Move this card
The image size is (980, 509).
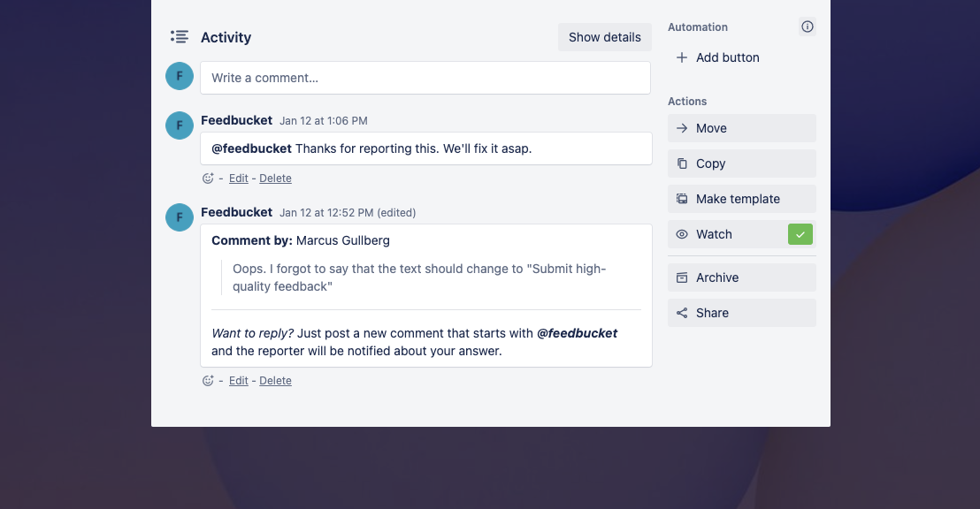click(x=742, y=128)
